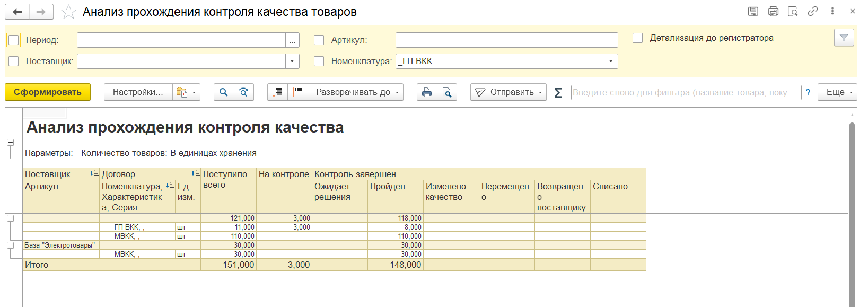Add report to favorites star
This screenshot has width=868, height=307.
click(x=68, y=12)
